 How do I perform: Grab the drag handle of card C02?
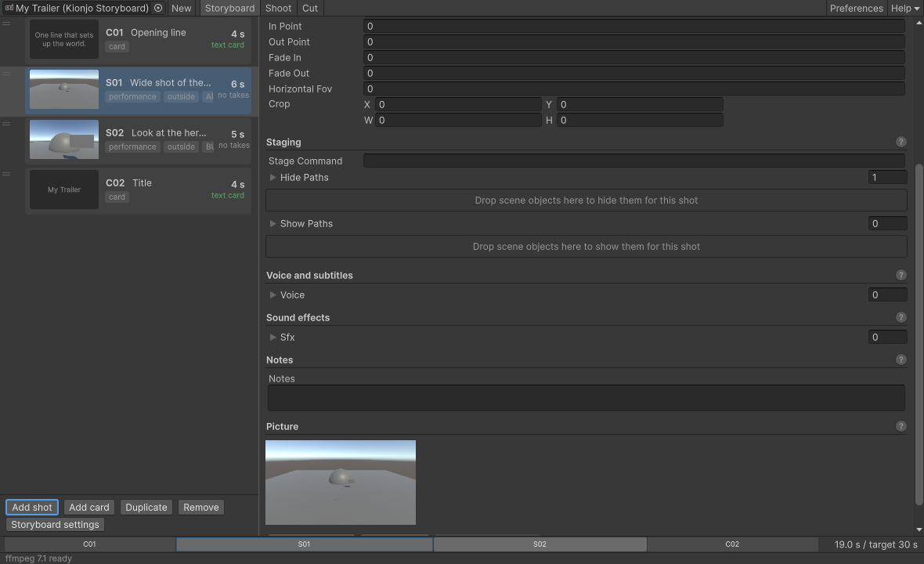[x=6, y=174]
